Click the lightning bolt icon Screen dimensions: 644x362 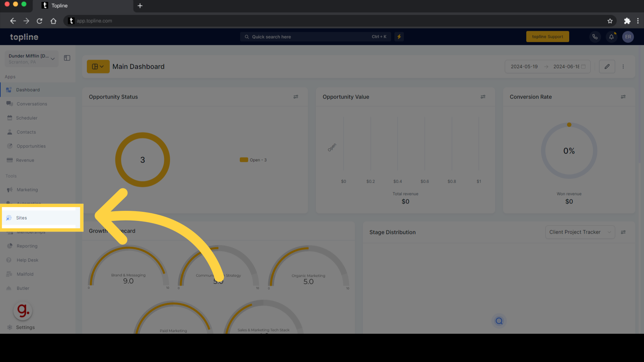point(399,37)
